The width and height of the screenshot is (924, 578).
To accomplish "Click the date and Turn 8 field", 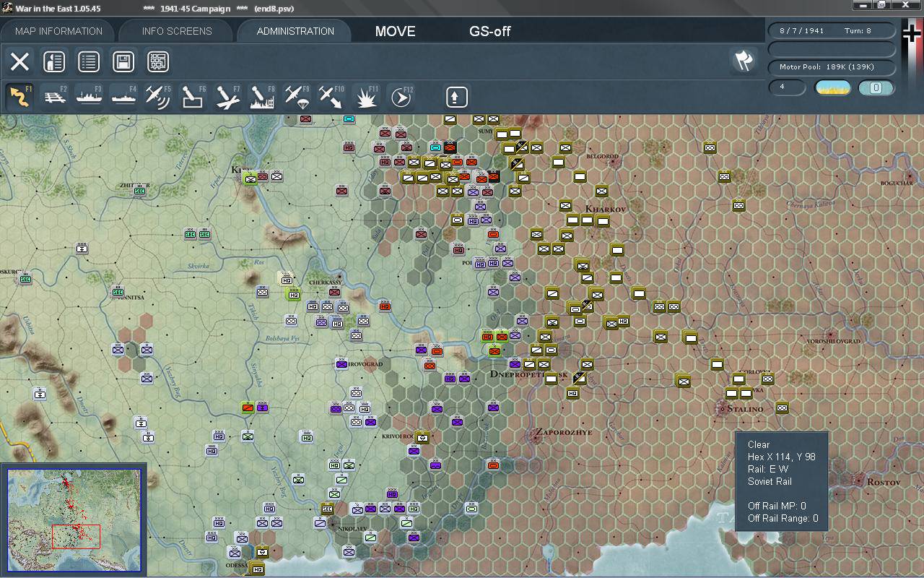I will click(832, 31).
